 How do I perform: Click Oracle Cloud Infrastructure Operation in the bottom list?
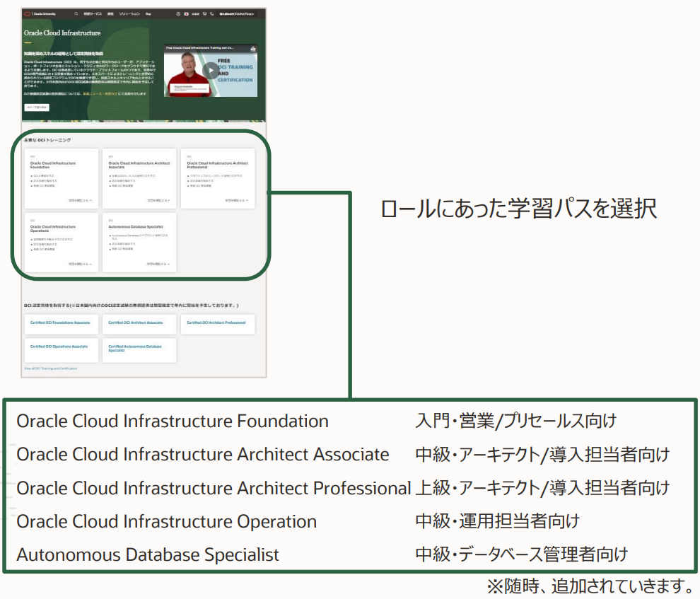[167, 521]
